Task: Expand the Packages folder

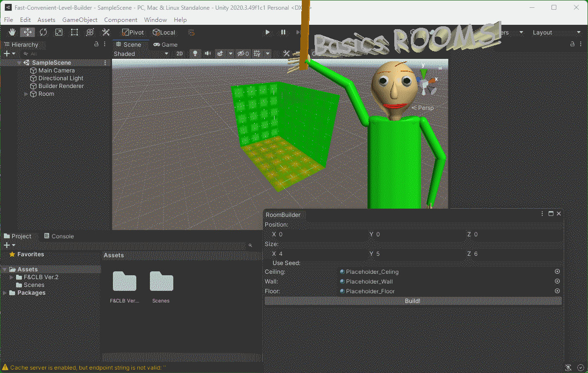Action: click(5, 293)
